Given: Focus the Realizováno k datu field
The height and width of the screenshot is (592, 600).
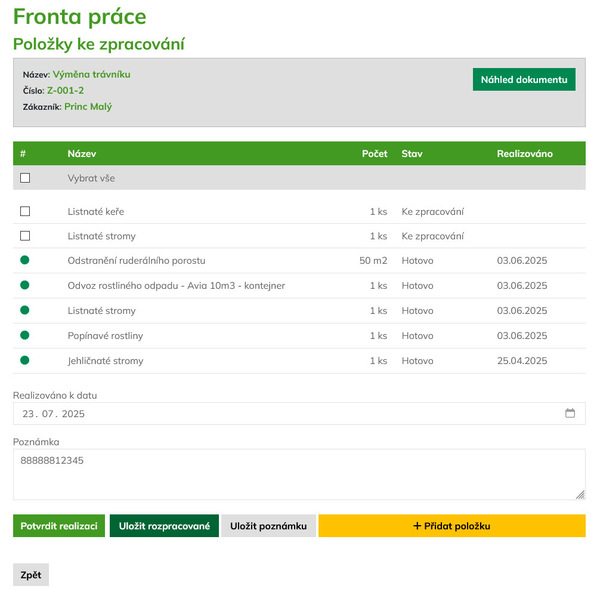Looking at the screenshot, I should click(x=299, y=413).
